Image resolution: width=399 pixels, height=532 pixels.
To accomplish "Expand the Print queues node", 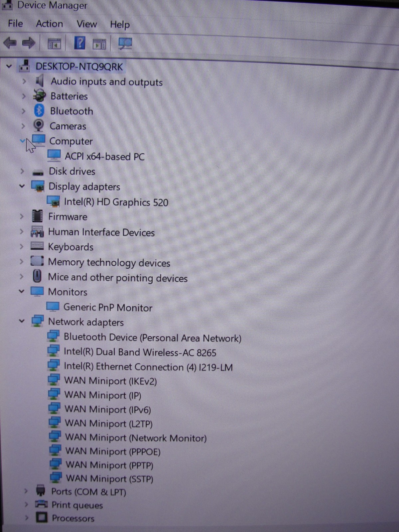I will 26,504.
